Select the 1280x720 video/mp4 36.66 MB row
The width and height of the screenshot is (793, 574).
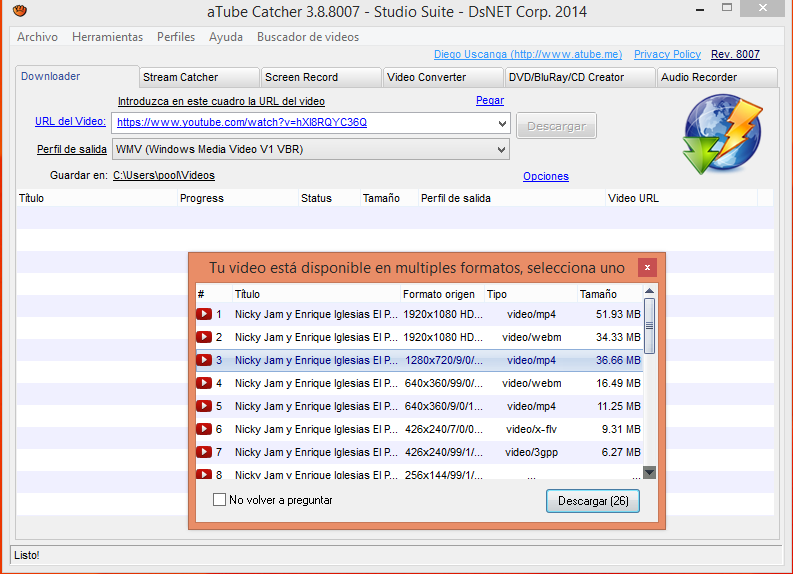pos(419,360)
